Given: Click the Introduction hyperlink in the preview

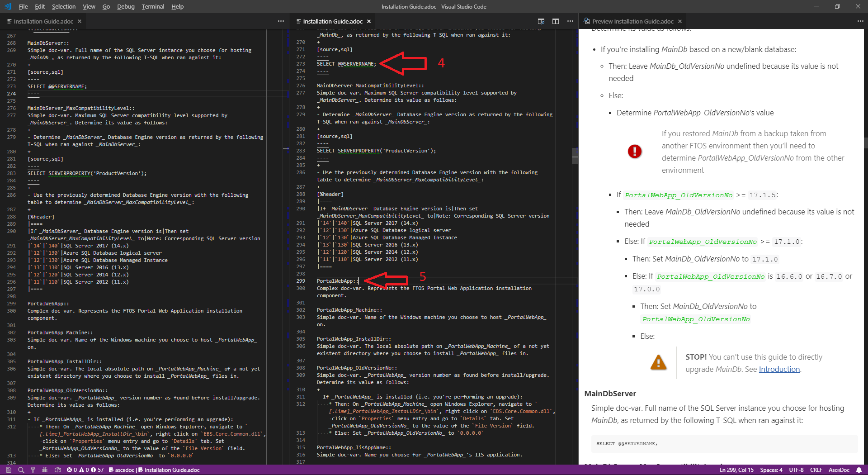Looking at the screenshot, I should coord(778,369).
